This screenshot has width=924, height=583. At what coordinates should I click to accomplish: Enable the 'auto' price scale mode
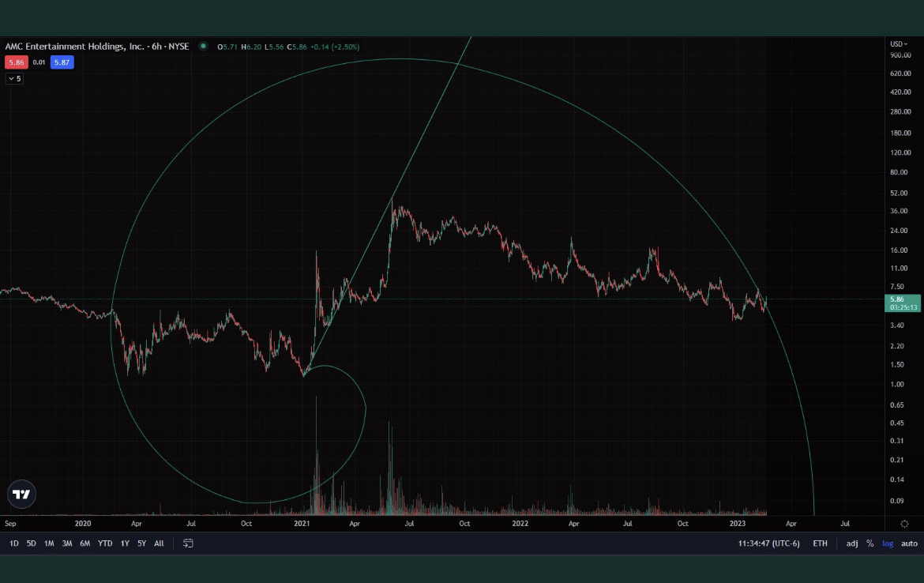[x=909, y=543]
